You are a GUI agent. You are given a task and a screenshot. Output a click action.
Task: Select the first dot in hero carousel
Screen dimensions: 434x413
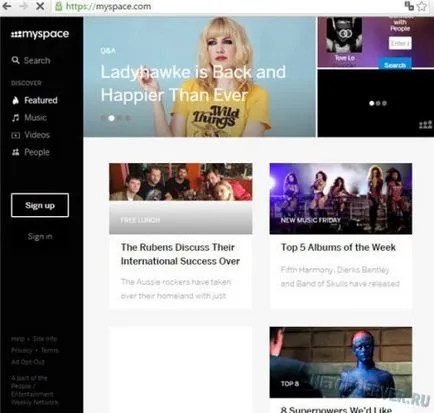click(x=103, y=118)
